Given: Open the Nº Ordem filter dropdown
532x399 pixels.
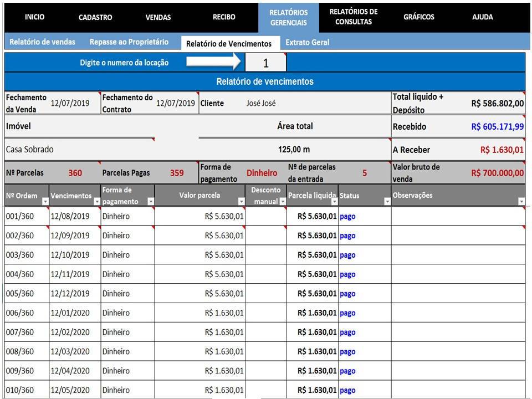Looking at the screenshot, I should pos(45,202).
